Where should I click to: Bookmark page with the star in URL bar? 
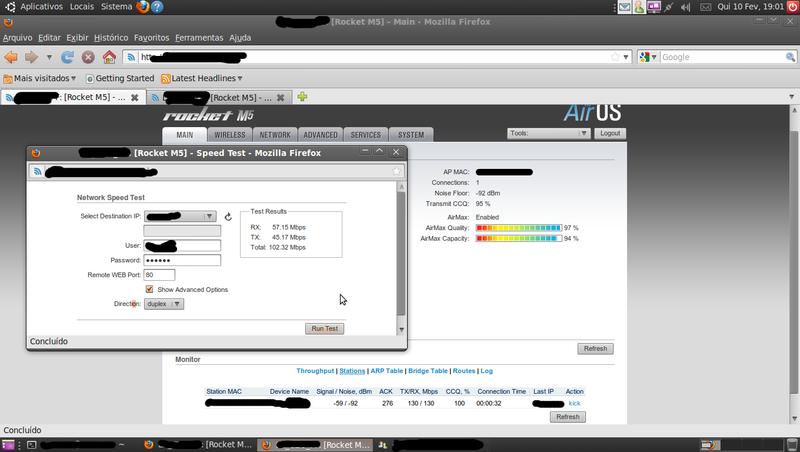click(x=615, y=57)
